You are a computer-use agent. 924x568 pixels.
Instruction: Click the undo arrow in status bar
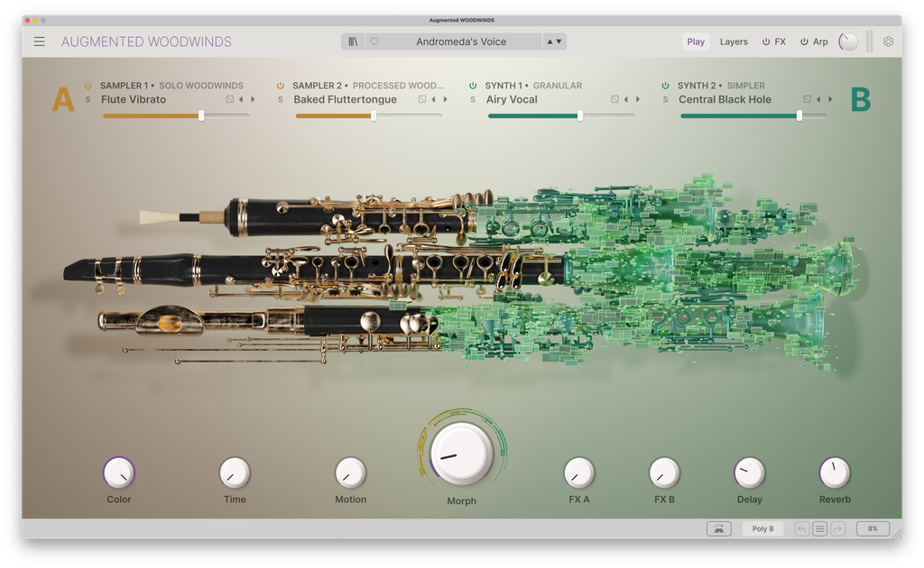pyautogui.click(x=801, y=528)
